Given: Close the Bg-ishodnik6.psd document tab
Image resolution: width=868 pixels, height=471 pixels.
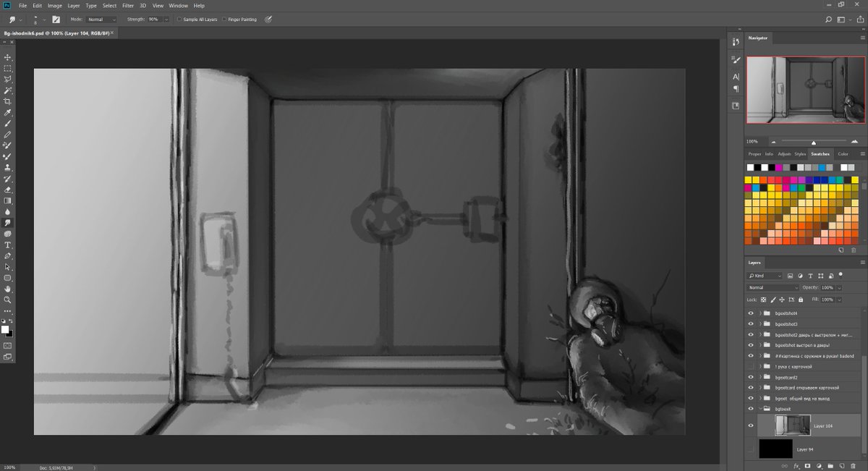Looking at the screenshot, I should tap(112, 33).
